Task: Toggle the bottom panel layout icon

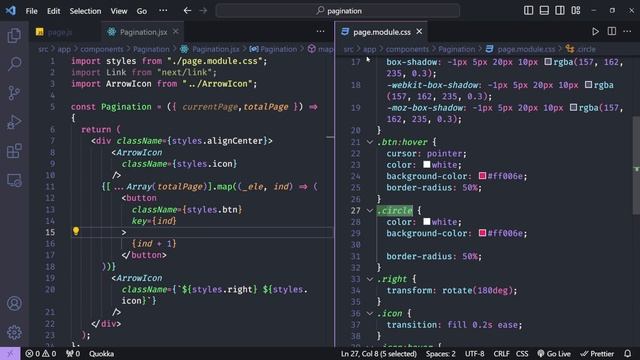Action: [x=544, y=11]
